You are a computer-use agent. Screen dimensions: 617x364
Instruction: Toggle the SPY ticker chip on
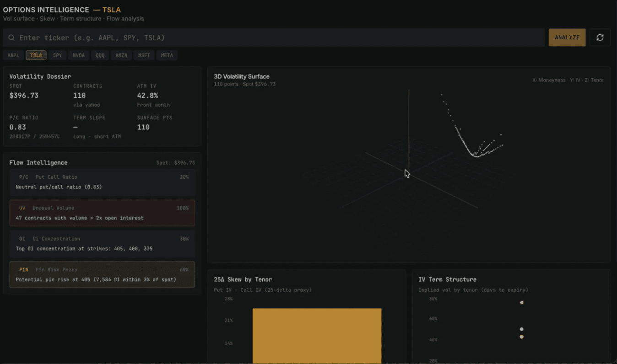tap(57, 55)
